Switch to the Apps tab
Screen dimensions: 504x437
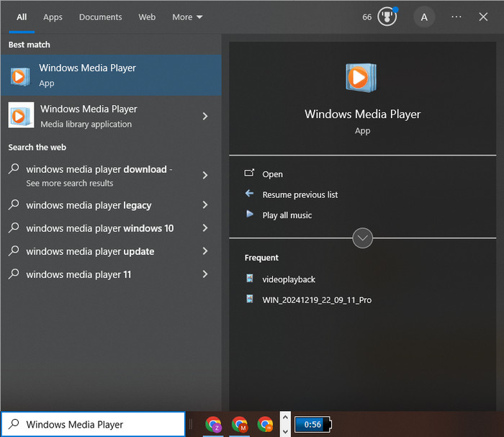[x=53, y=17]
